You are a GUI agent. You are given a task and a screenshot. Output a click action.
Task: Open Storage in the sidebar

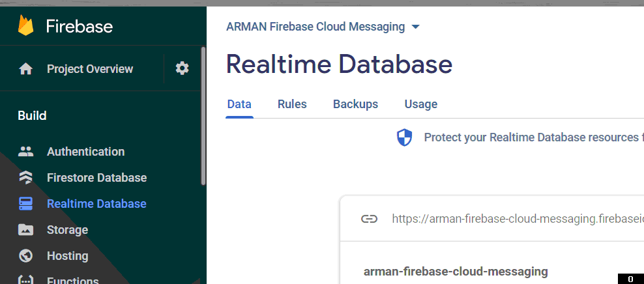click(67, 230)
